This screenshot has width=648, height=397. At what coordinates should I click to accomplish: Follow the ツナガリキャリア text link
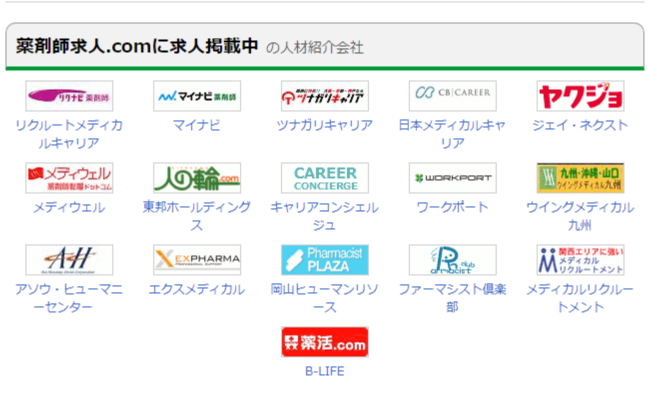tap(325, 125)
